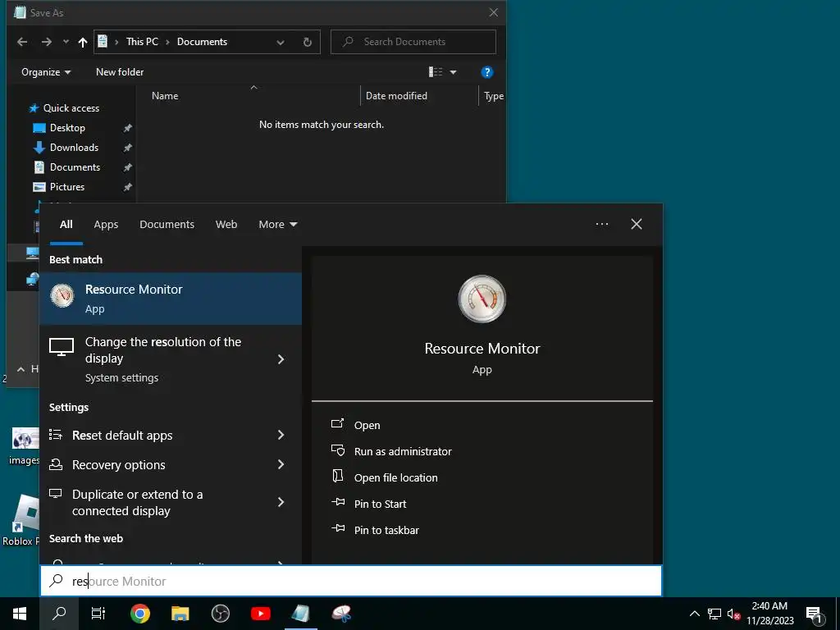
Task: Open the notification center icon
Action: (815, 614)
